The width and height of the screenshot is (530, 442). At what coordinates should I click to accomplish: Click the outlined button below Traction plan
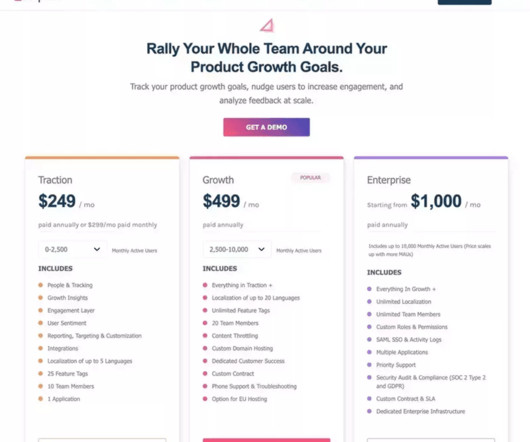(102, 440)
